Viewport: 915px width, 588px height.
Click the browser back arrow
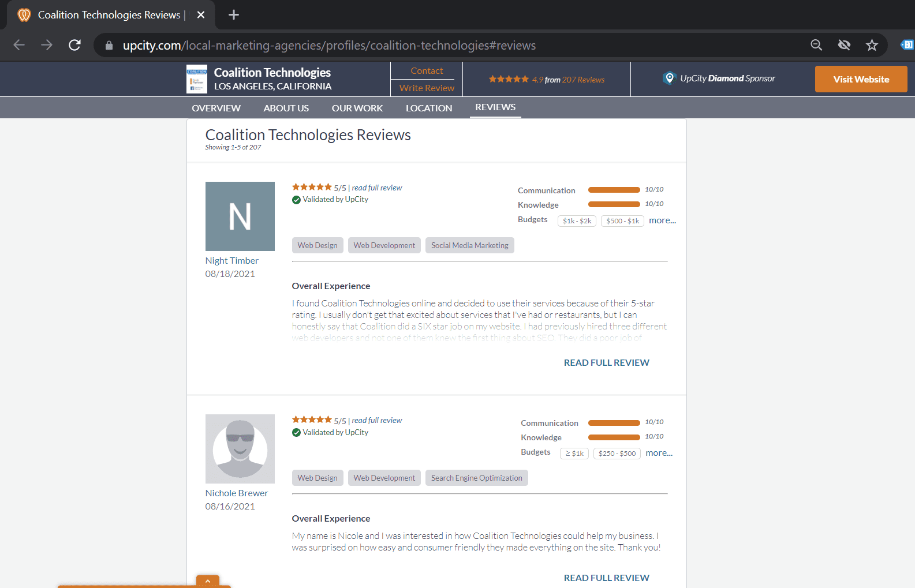[19, 45]
